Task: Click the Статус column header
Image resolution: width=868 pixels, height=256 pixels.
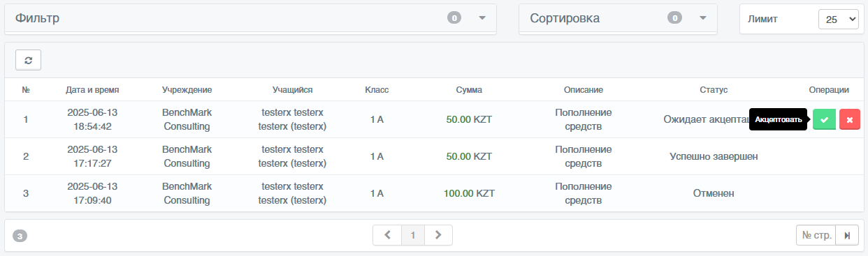Action: [714, 90]
